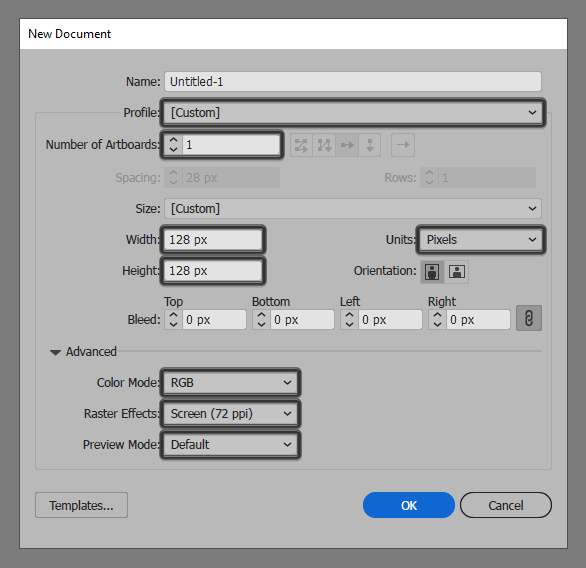Open the Color Mode dropdown
This screenshot has height=568, width=586.
[x=231, y=383]
